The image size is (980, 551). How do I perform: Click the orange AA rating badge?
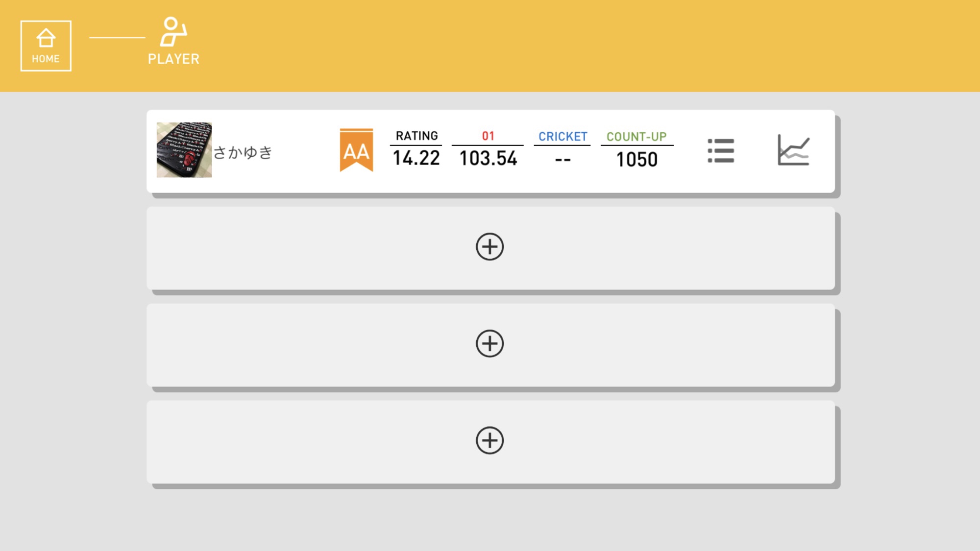(356, 150)
